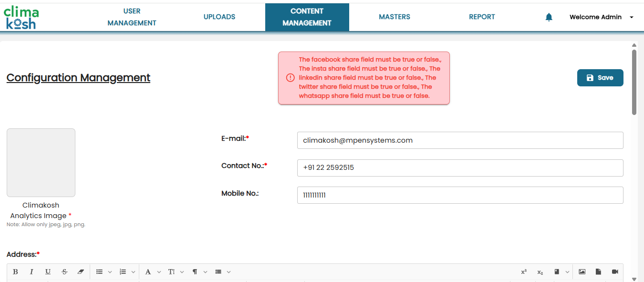Open the User Management menu
The width and height of the screenshot is (644, 282).
132,17
